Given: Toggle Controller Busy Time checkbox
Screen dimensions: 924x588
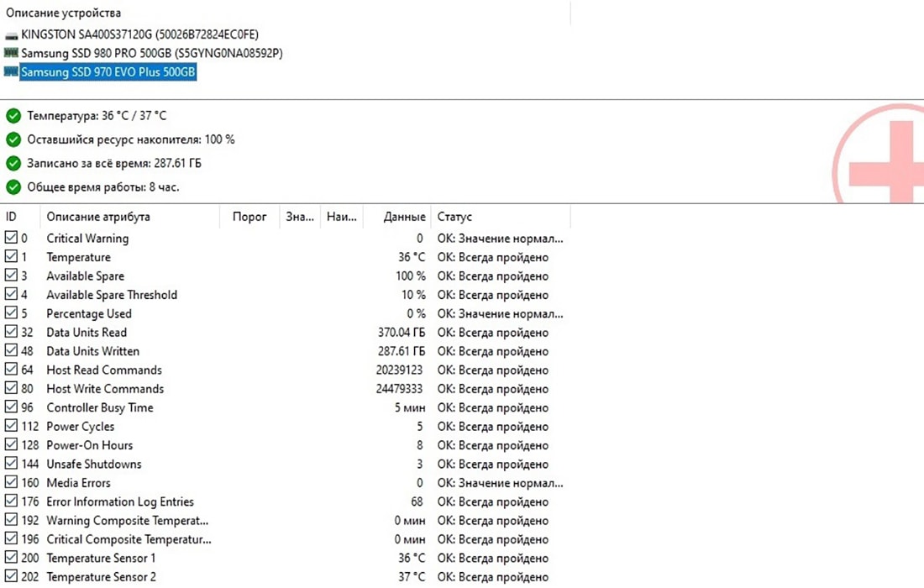Looking at the screenshot, I should point(11,407).
